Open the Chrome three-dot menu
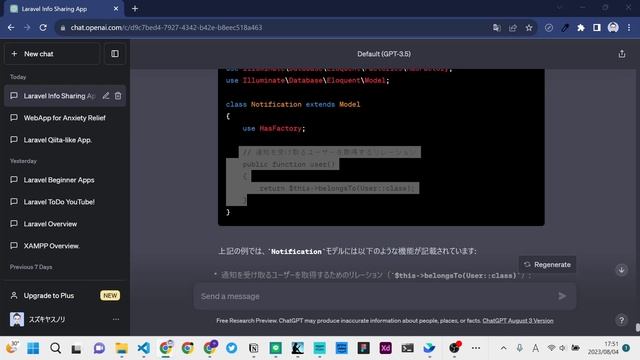 tap(629, 28)
